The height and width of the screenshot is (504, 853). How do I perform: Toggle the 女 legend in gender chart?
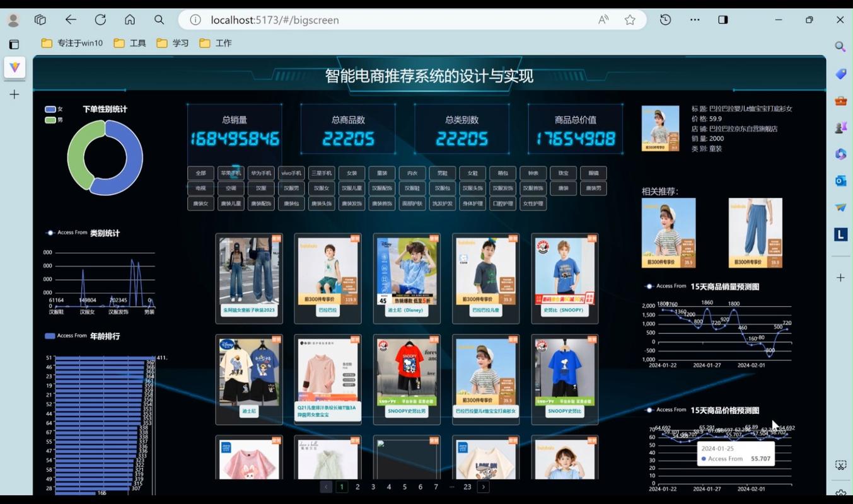pos(54,109)
